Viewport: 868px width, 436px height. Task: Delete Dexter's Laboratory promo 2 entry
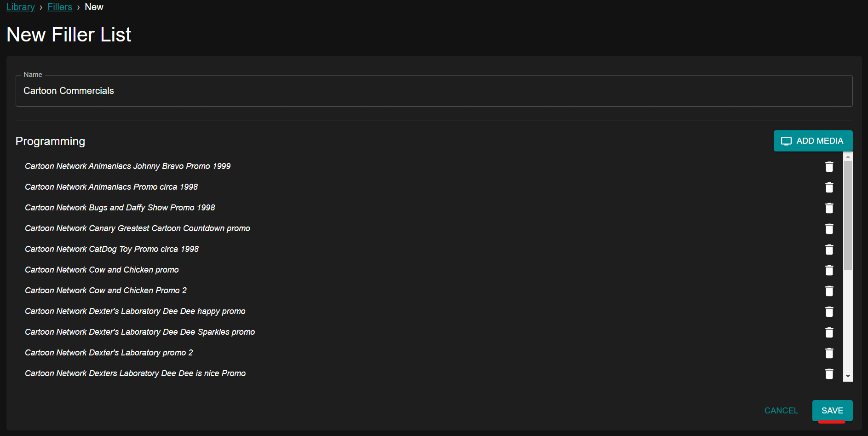coord(829,353)
